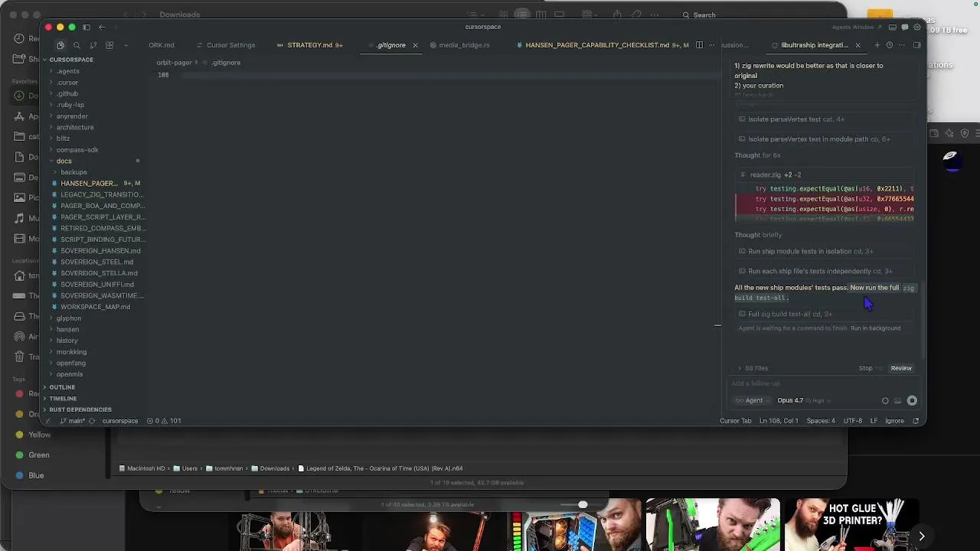Click the Run in background link
This screenshot has width=980, height=551.
[875, 328]
